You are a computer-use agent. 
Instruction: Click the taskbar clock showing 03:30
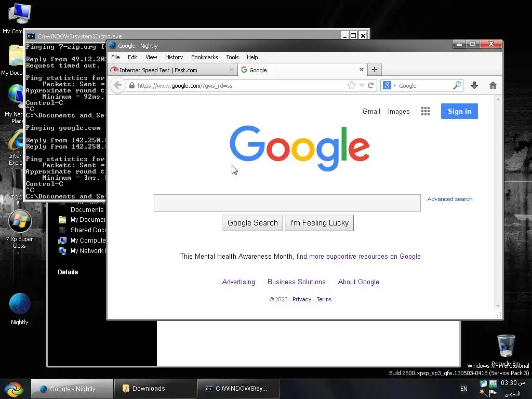pos(513,383)
